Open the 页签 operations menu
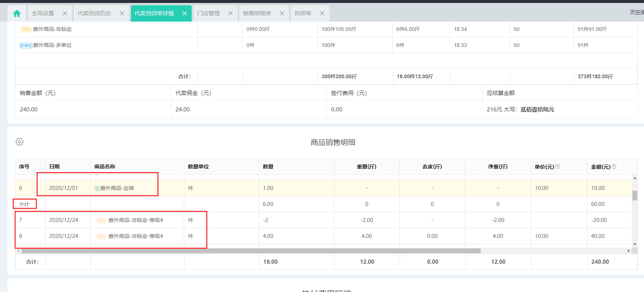The image size is (644, 292). click(637, 12)
